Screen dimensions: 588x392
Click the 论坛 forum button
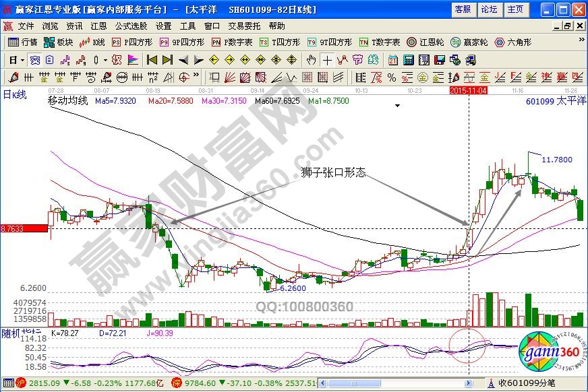coord(488,9)
